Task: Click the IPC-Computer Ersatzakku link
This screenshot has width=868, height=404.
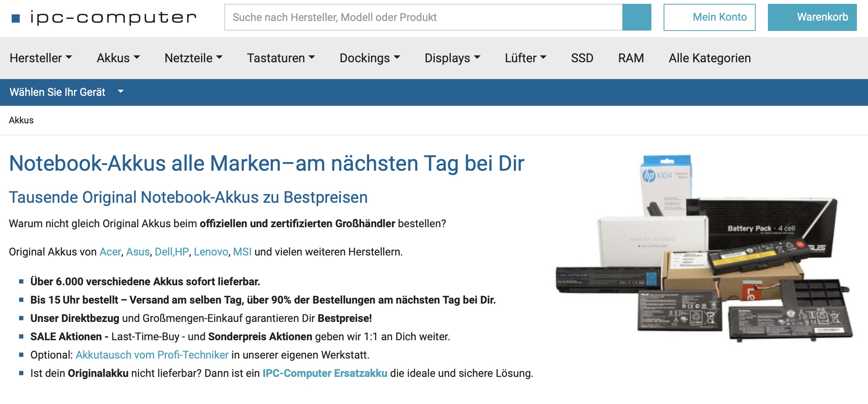Action: point(325,373)
